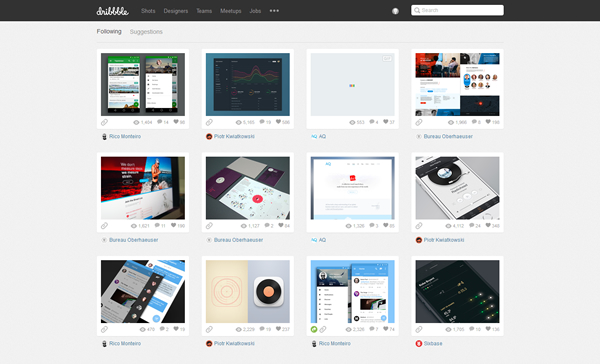This screenshot has width=600, height=364.
Task: Open the dark dashboard chart shot
Action: click(x=248, y=84)
